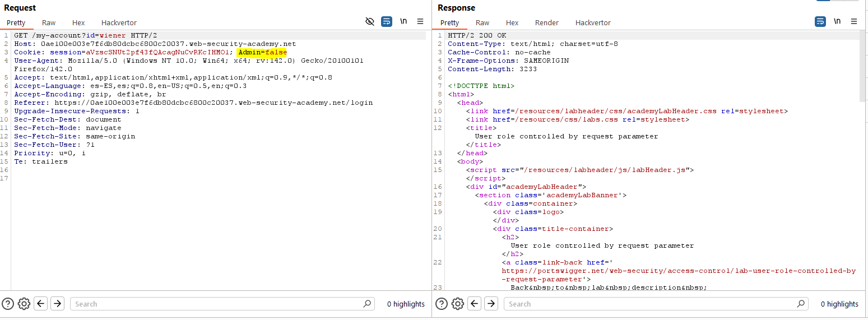Toggle line wrap icon in Response panel
This screenshot has height=320, width=868.
[x=820, y=22]
